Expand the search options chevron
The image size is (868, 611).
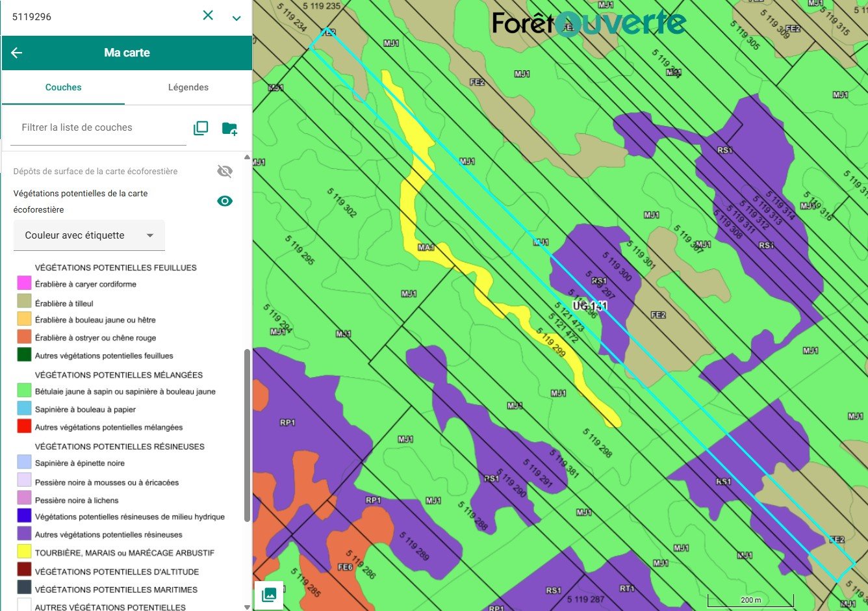pyautogui.click(x=236, y=18)
